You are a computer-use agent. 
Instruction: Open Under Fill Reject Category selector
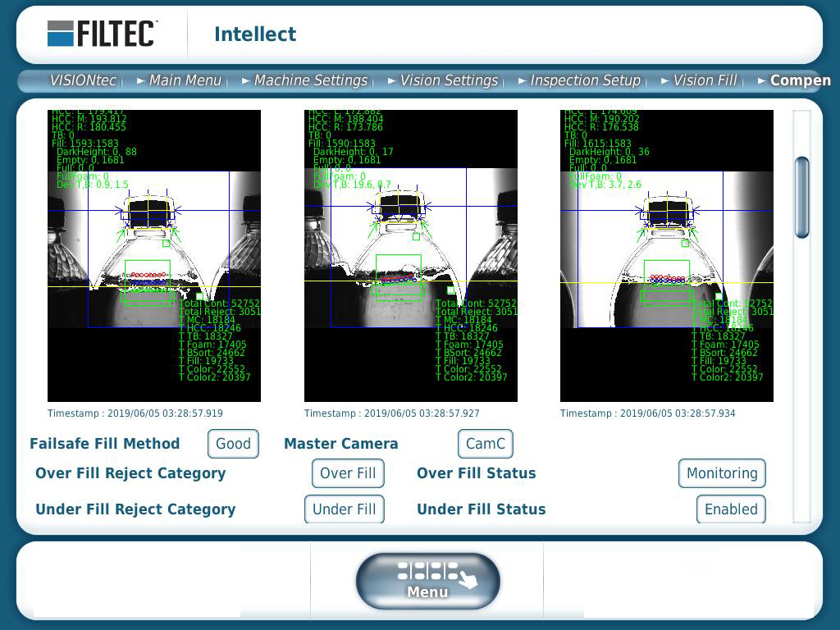344,509
